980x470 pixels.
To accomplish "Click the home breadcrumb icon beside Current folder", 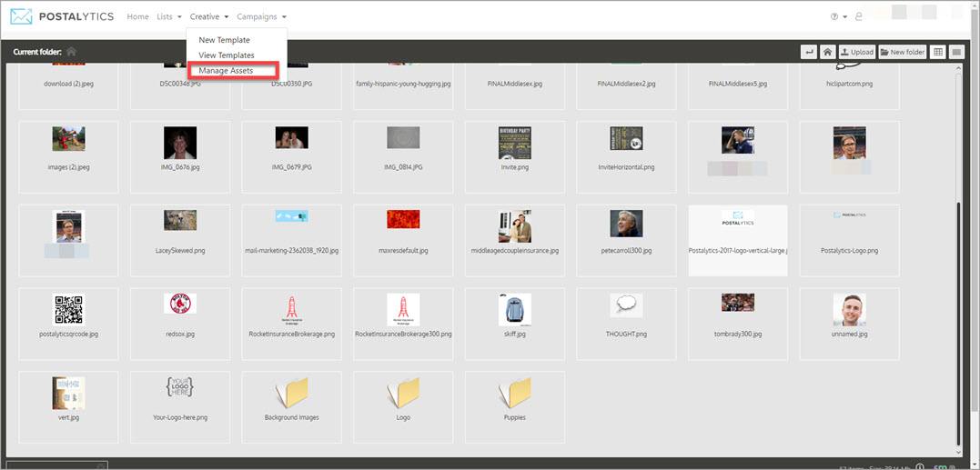I will 71,52.
